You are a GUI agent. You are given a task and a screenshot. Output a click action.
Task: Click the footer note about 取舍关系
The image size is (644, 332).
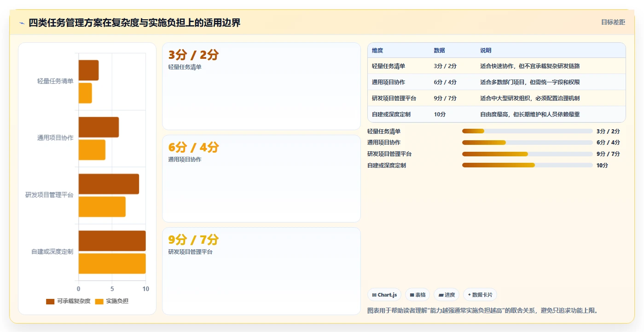pyautogui.click(x=483, y=311)
